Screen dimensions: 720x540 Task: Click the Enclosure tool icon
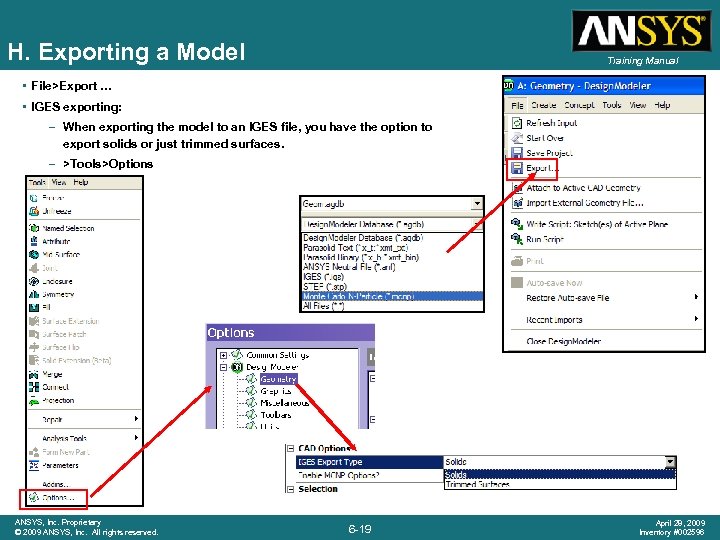(x=34, y=281)
